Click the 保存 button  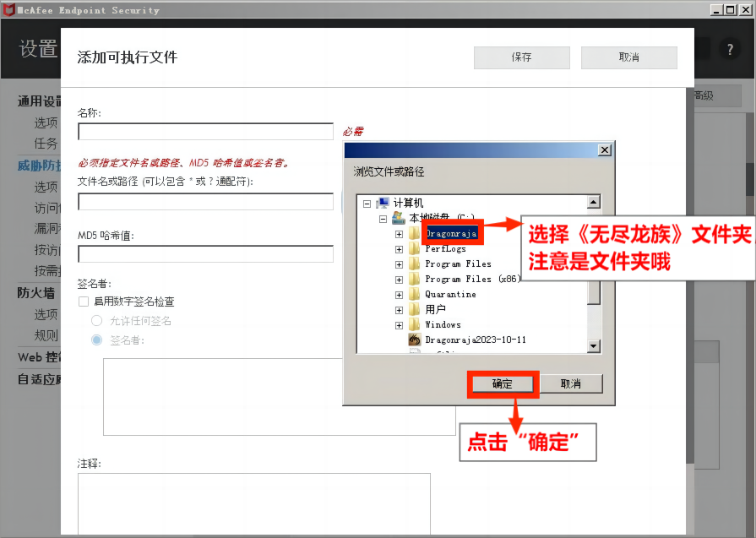(x=522, y=57)
